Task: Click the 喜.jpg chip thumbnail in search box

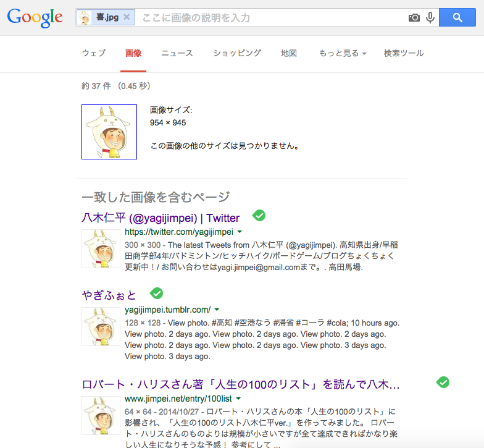Action: 84,17
